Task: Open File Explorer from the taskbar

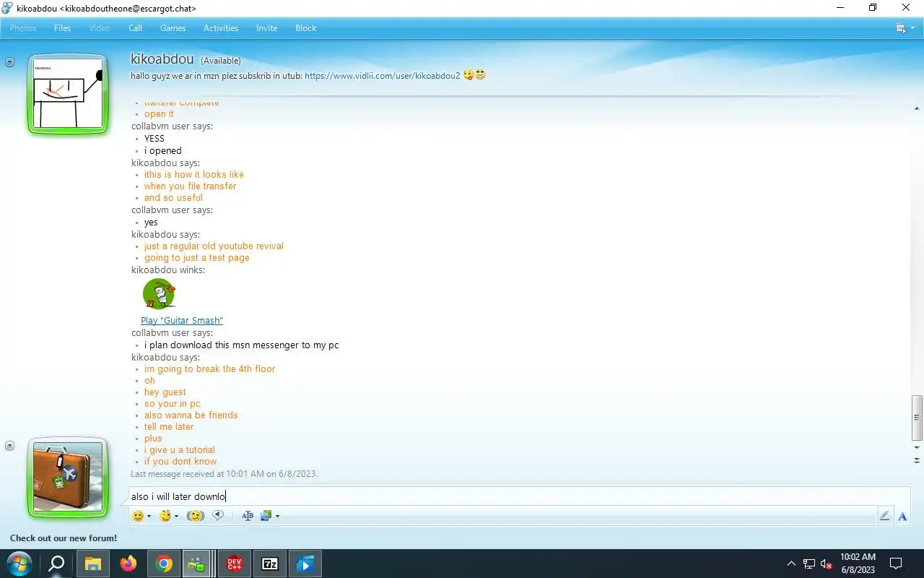Action: 93,564
